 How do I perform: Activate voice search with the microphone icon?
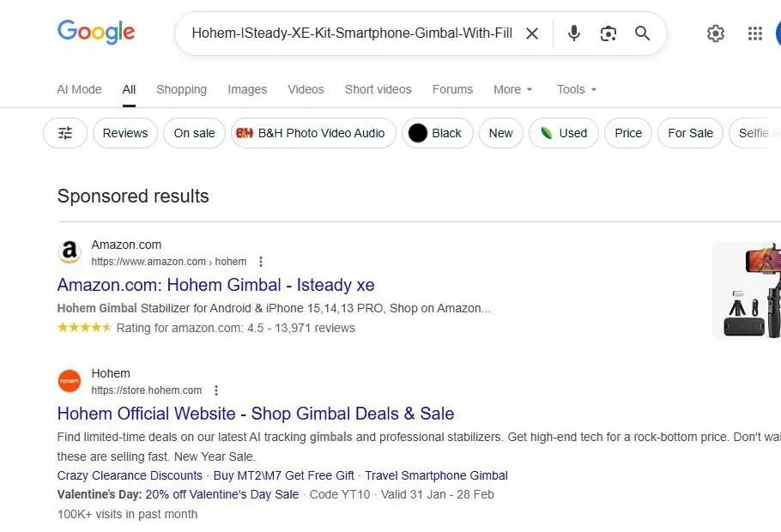[x=572, y=33]
